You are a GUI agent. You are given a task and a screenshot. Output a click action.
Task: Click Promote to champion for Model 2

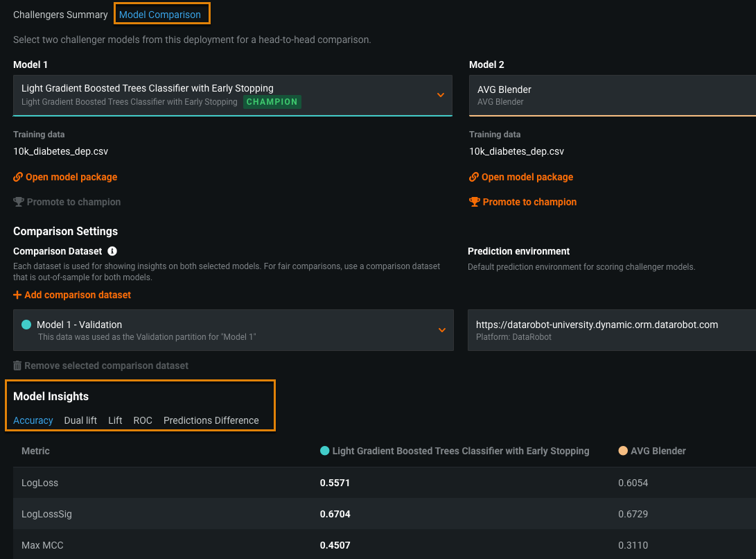click(x=529, y=202)
